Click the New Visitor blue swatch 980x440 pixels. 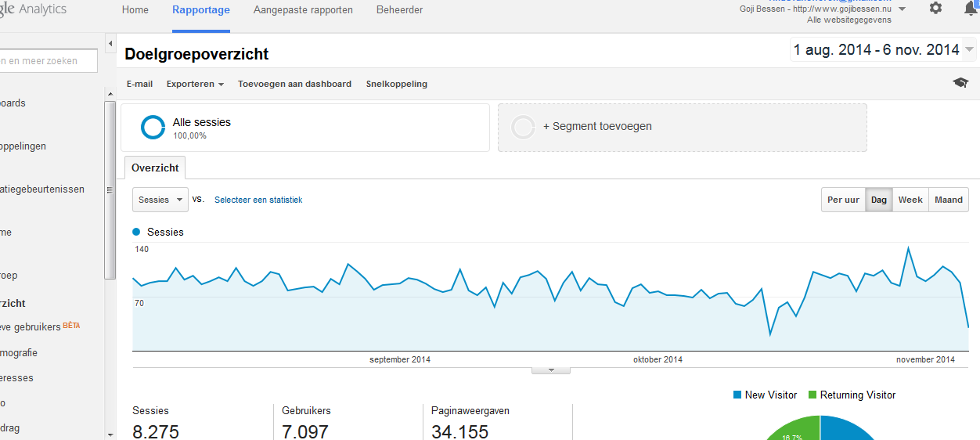pyautogui.click(x=737, y=395)
